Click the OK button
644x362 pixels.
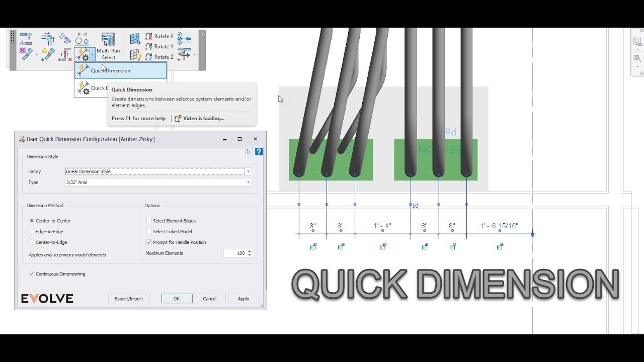pyautogui.click(x=177, y=299)
